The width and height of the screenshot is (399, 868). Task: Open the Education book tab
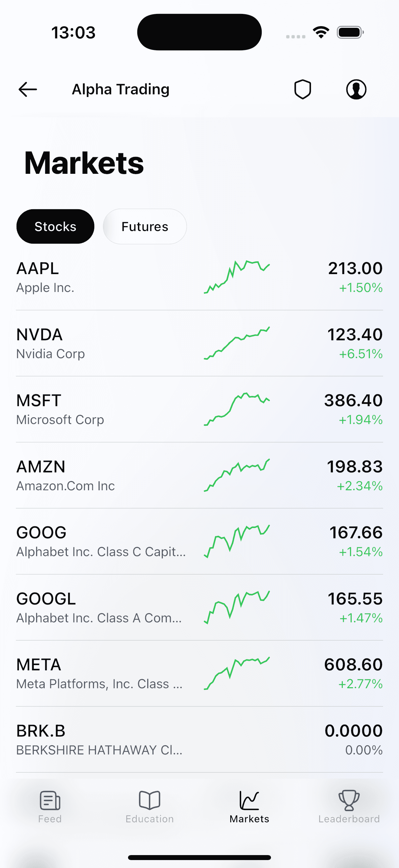[150, 807]
